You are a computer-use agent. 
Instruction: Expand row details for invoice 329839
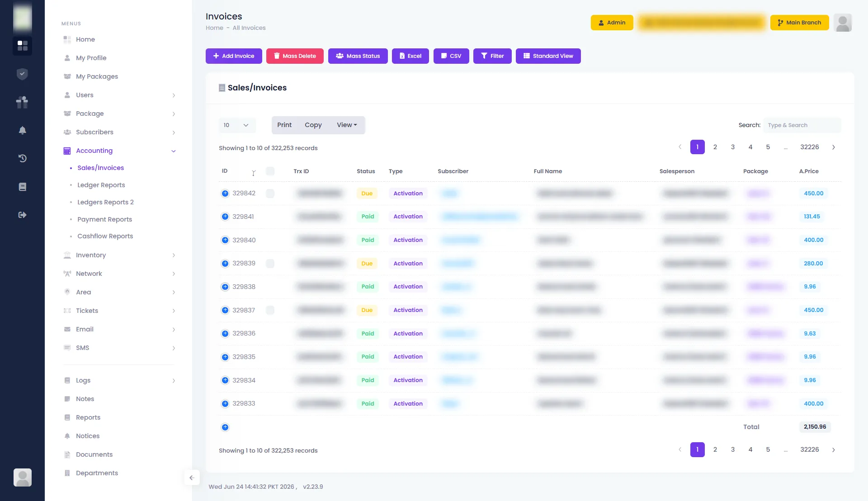pos(225,264)
